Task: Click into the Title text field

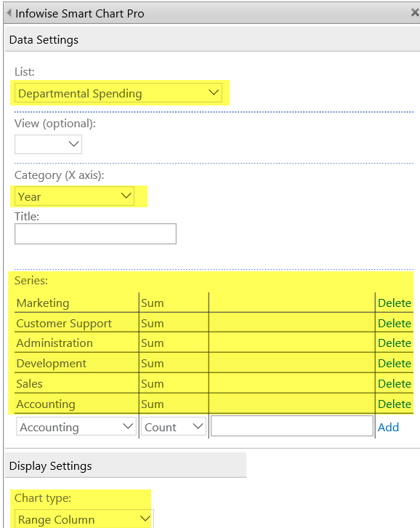Action: coord(95,233)
